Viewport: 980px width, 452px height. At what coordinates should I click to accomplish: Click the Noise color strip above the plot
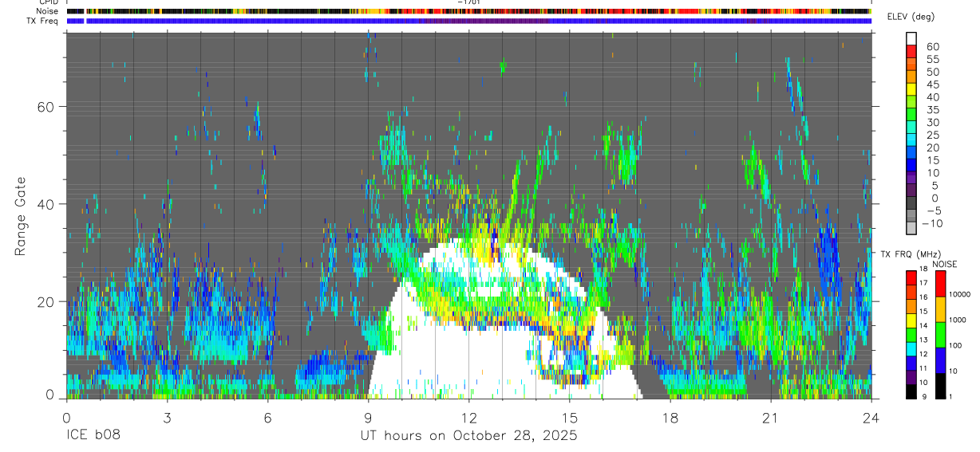pos(468,11)
